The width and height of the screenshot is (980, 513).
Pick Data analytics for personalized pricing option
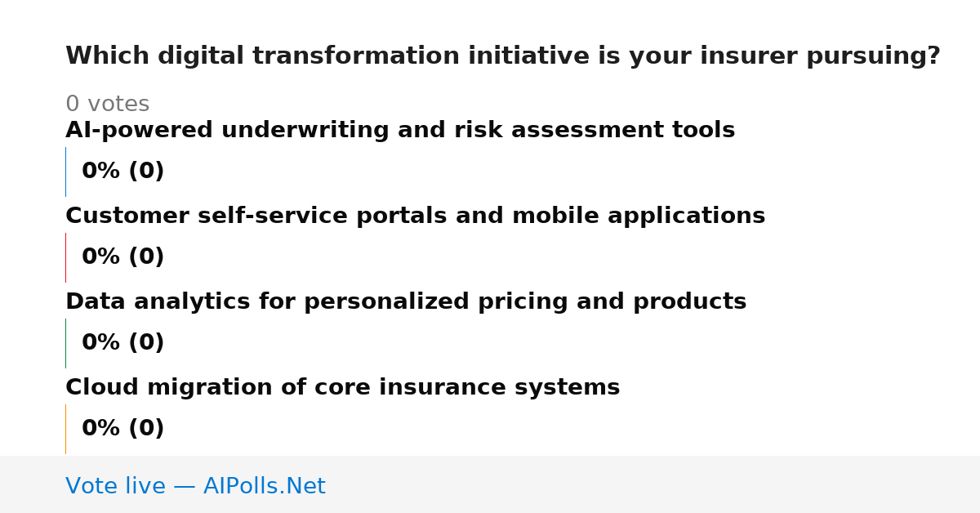coord(406,302)
